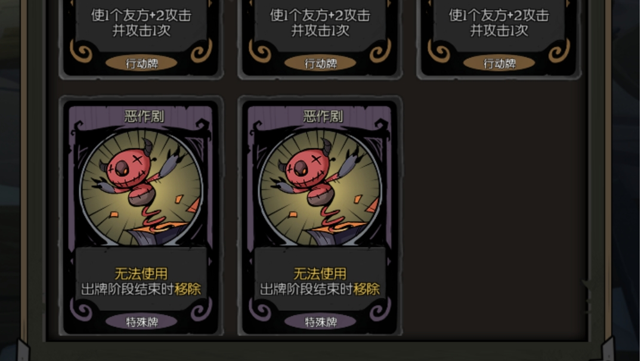Click 无法使用 text on the left prank card
The height and width of the screenshot is (361, 644).
(x=141, y=273)
